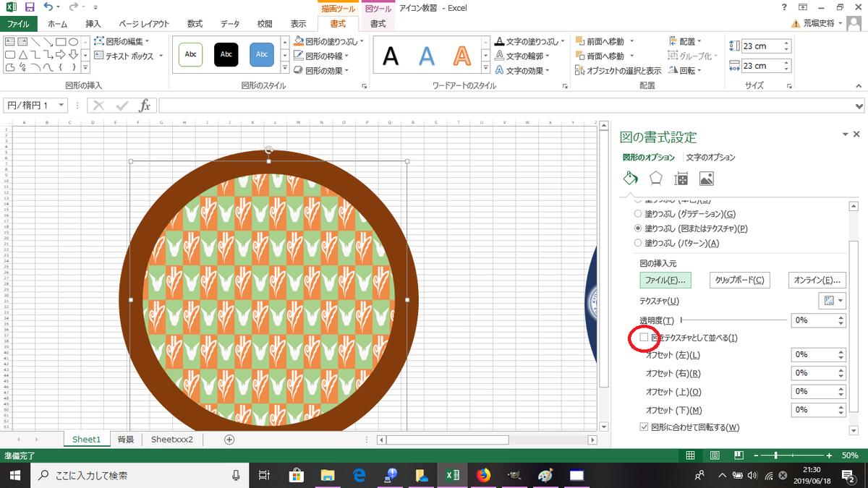Click the 図形の塗りつぶし bucket icon
The width and height of the screenshot is (868, 488).
pyautogui.click(x=299, y=41)
